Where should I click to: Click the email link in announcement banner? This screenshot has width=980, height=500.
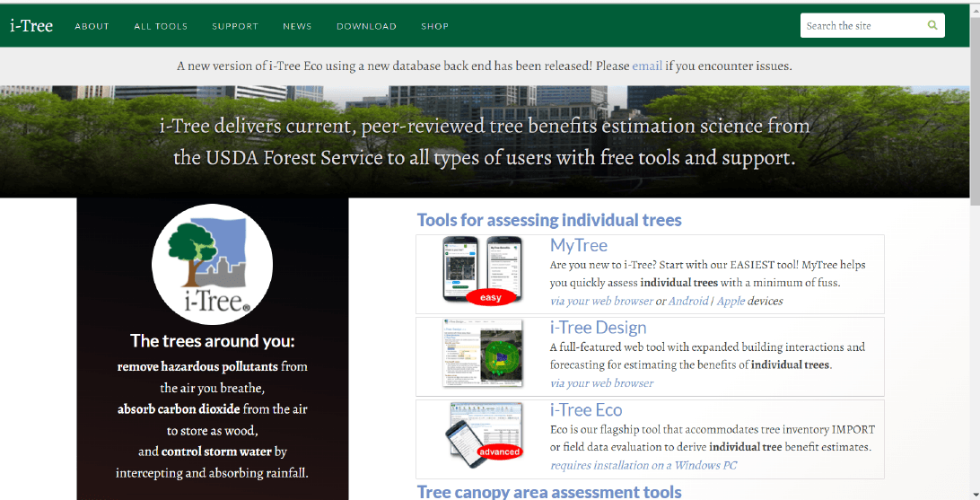[647, 66]
